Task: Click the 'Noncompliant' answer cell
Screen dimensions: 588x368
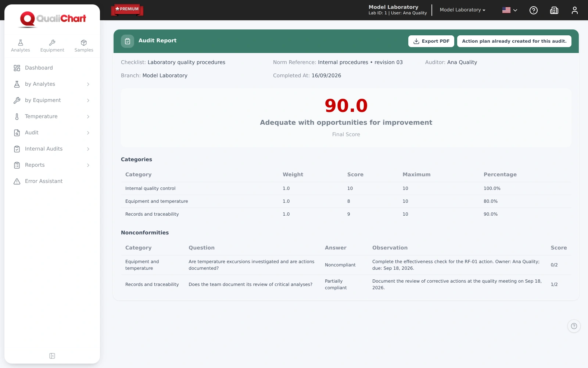Action: pos(340,265)
